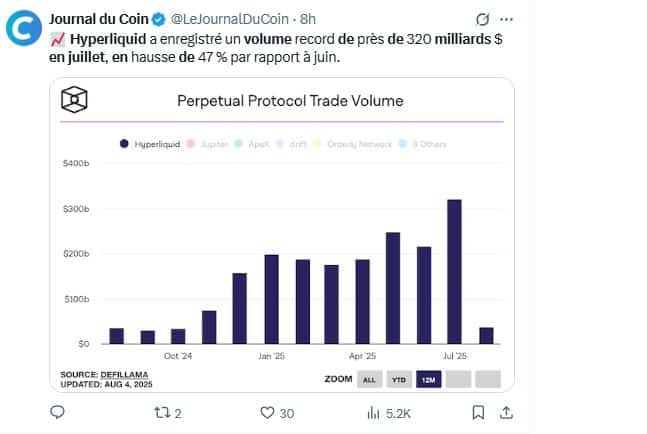The width and height of the screenshot is (647, 434).
Task: Click the Journal du Coin display name
Action: [99, 19]
